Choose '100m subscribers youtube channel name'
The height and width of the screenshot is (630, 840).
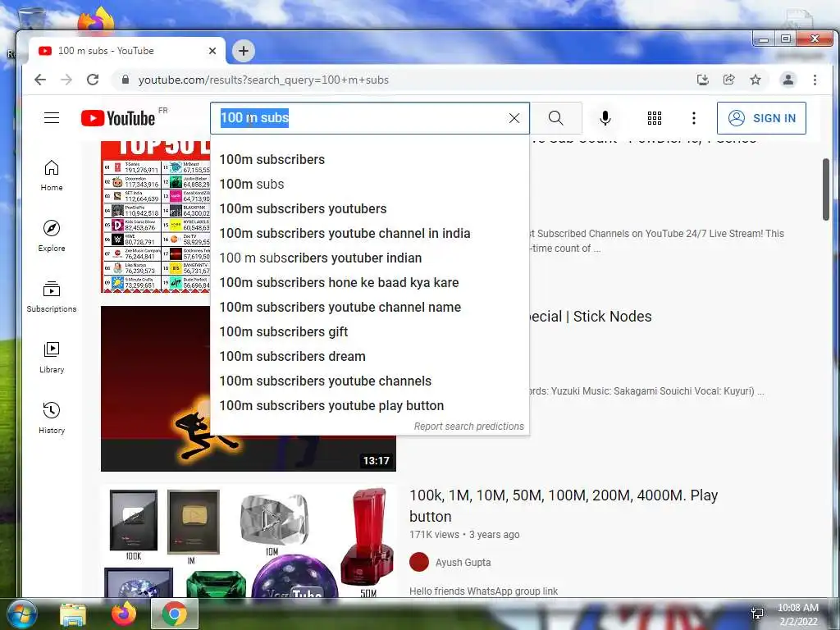[x=370, y=308]
